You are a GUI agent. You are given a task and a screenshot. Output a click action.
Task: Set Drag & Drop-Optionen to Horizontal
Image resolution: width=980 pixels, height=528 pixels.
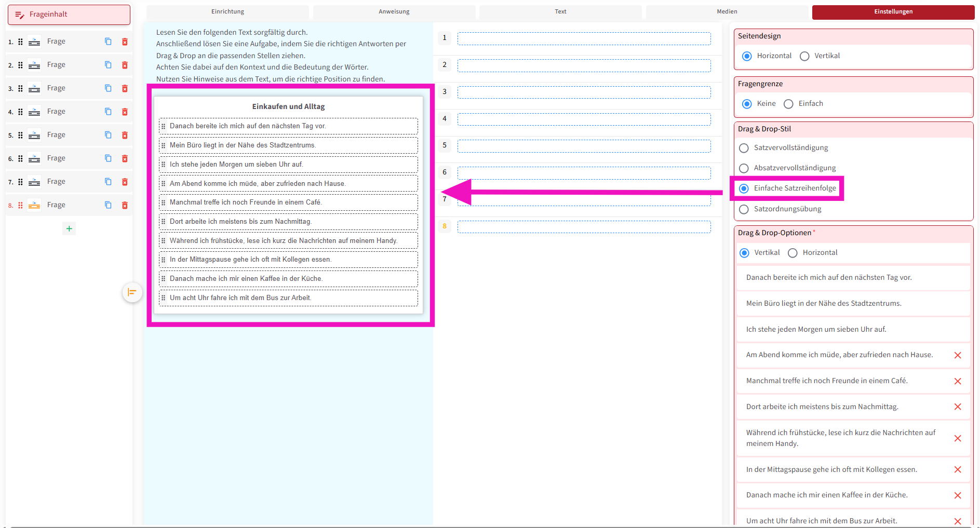coord(793,253)
